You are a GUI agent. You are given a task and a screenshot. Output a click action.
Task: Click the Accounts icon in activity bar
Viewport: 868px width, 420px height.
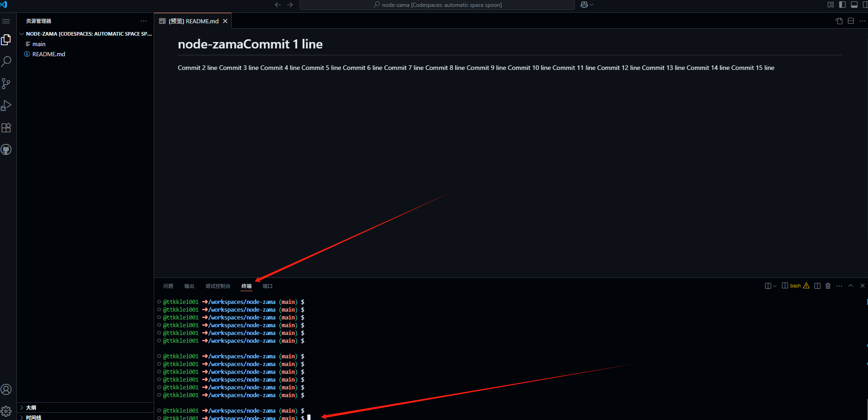click(6, 389)
